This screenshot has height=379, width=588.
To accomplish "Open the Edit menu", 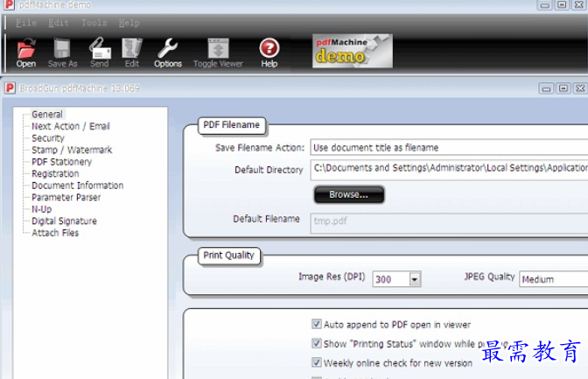I will pos(59,23).
